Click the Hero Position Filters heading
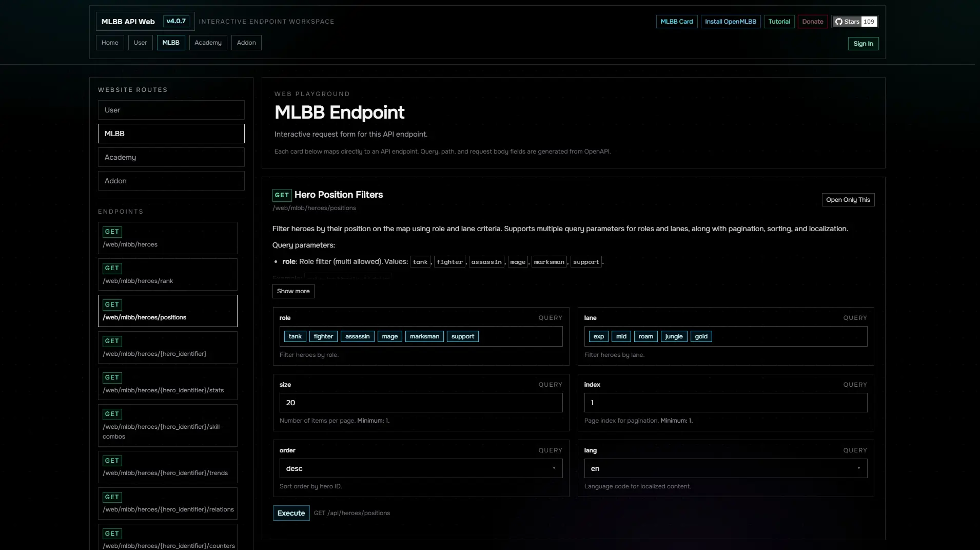The height and width of the screenshot is (550, 980). pos(339,195)
